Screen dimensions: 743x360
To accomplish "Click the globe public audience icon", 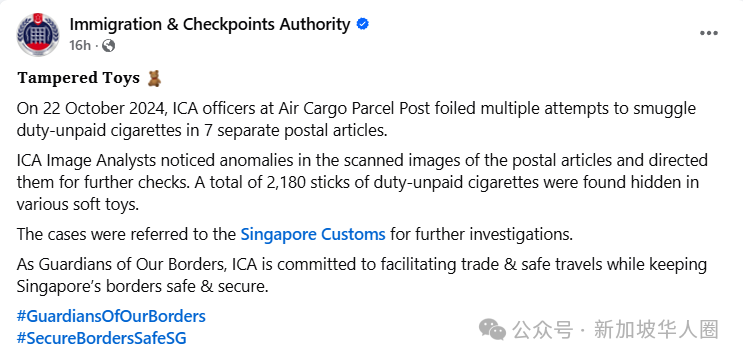I will click(109, 45).
